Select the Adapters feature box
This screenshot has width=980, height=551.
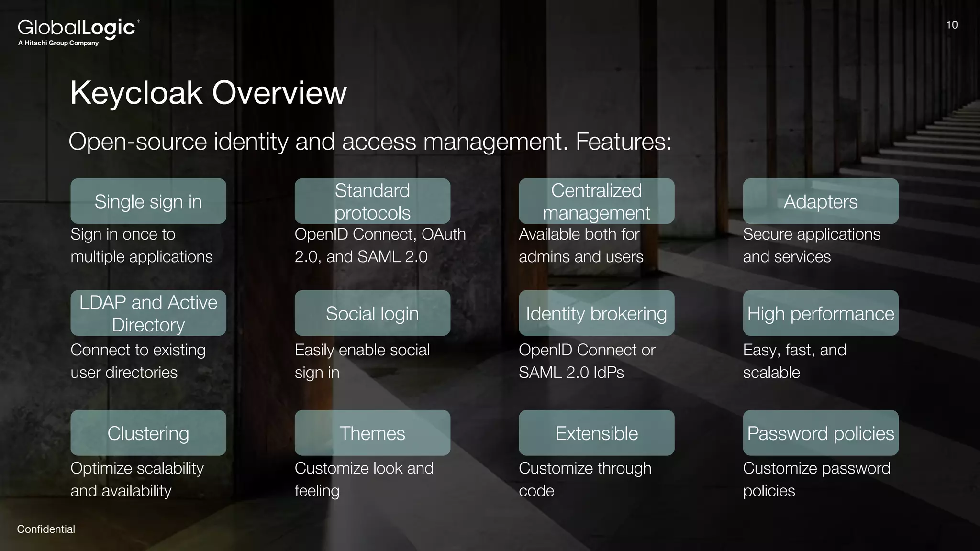pos(820,201)
